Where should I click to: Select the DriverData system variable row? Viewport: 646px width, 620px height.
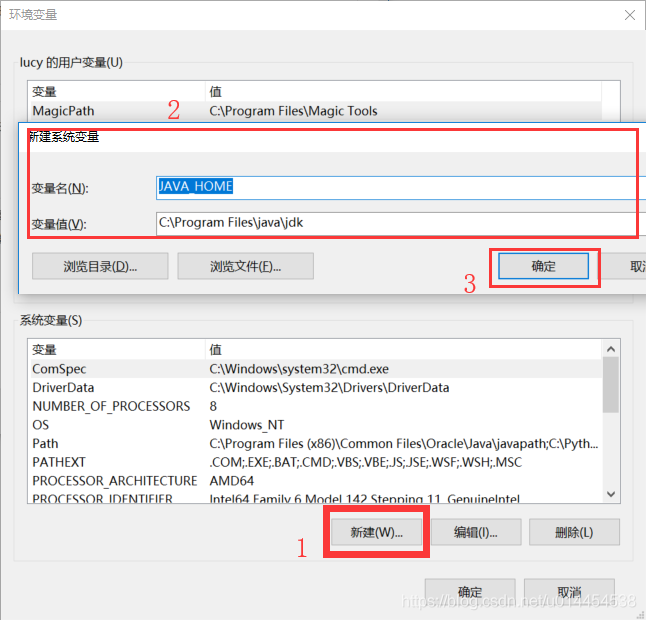316,388
